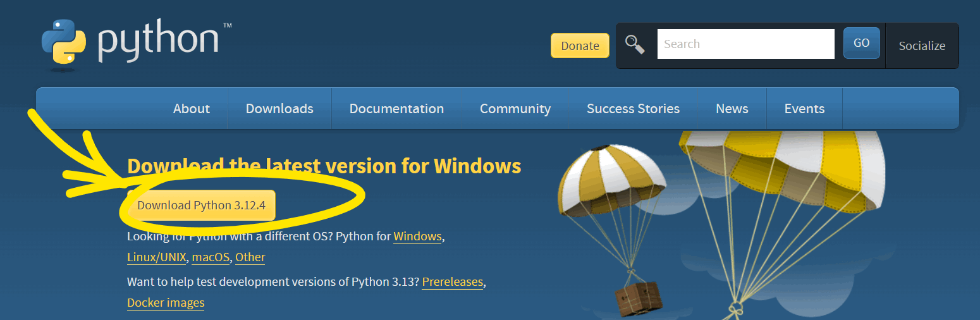Open the Documentation menu
Image resolution: width=980 pixels, height=320 pixels.
point(396,109)
